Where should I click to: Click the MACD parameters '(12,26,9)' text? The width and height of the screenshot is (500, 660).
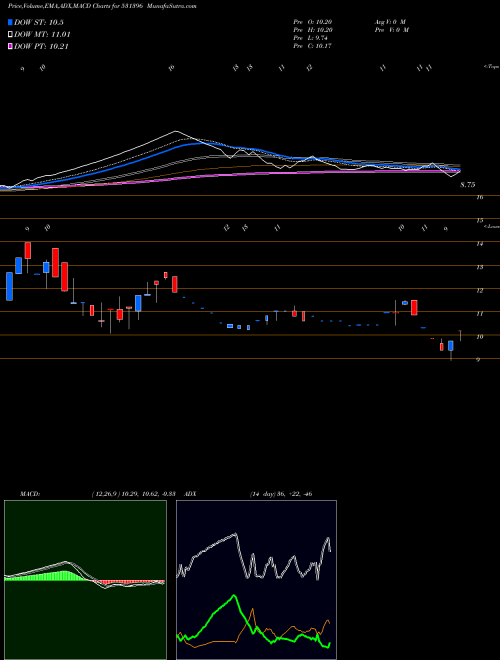(105, 494)
